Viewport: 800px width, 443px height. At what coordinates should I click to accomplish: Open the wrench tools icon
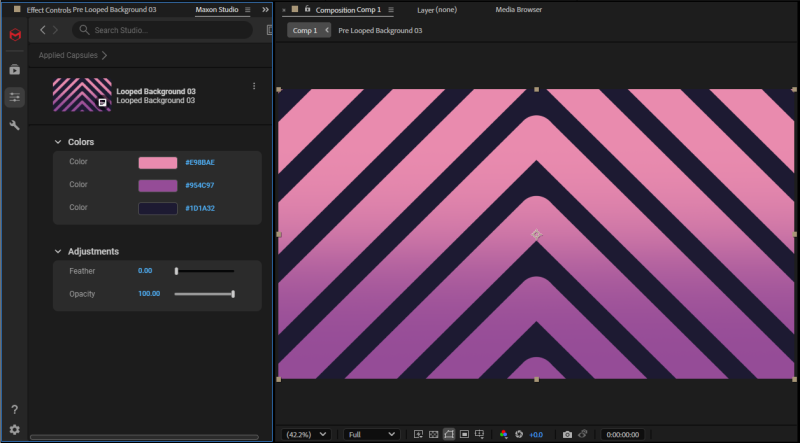[x=14, y=125]
